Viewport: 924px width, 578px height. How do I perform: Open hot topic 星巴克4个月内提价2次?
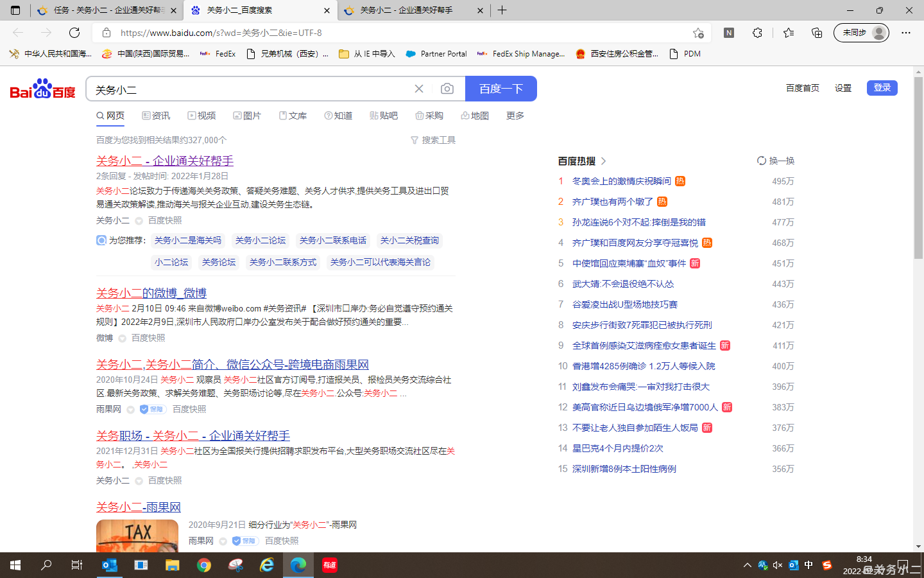[x=618, y=448]
